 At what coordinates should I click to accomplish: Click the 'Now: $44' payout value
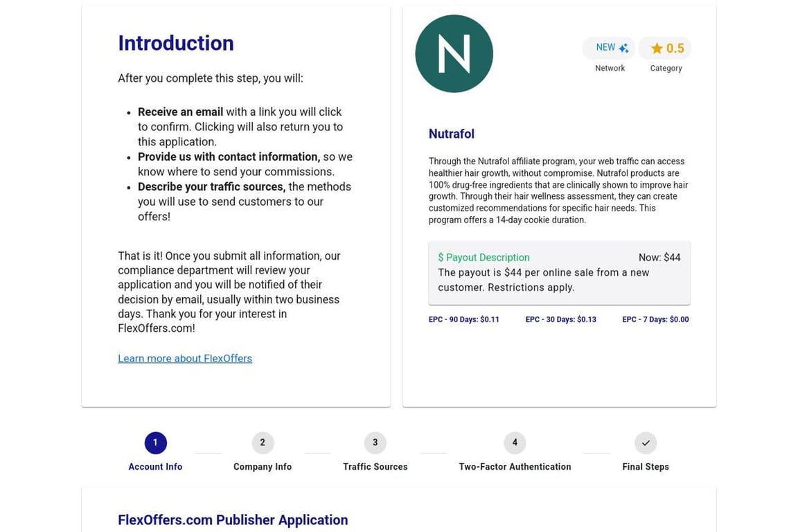tap(659, 257)
